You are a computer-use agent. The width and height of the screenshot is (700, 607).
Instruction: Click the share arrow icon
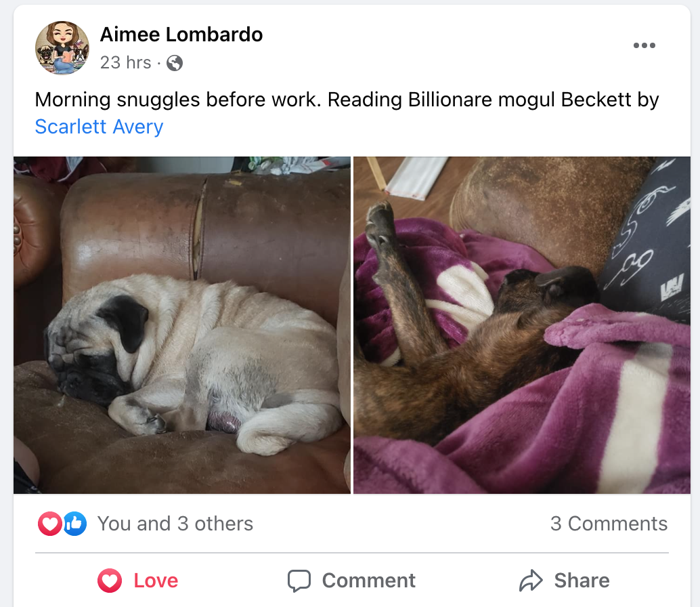point(531,581)
